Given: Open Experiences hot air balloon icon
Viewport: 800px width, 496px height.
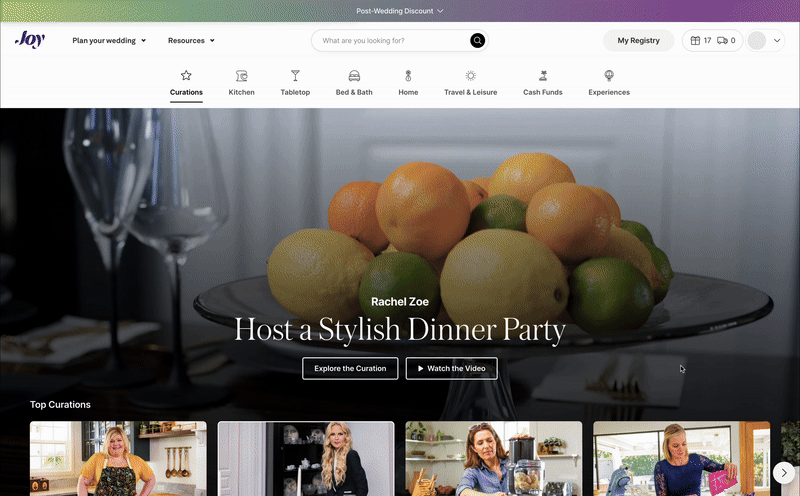Looking at the screenshot, I should 609,76.
